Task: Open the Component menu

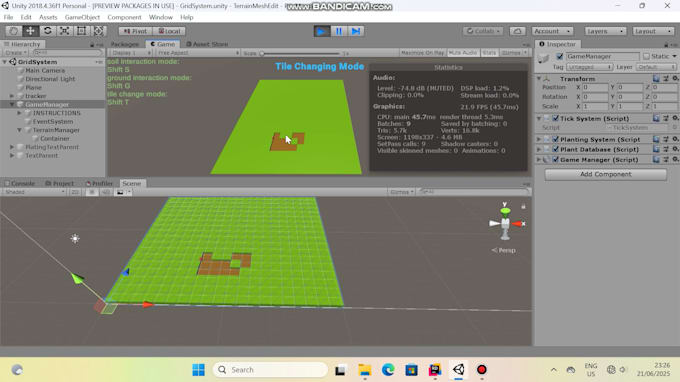Action: (x=124, y=17)
